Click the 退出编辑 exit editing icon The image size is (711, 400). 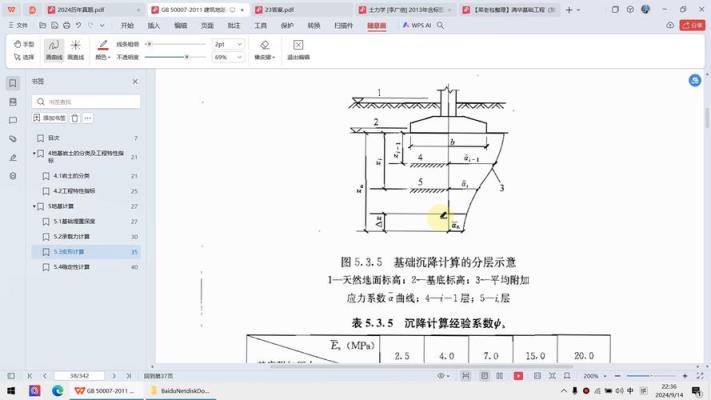click(298, 49)
